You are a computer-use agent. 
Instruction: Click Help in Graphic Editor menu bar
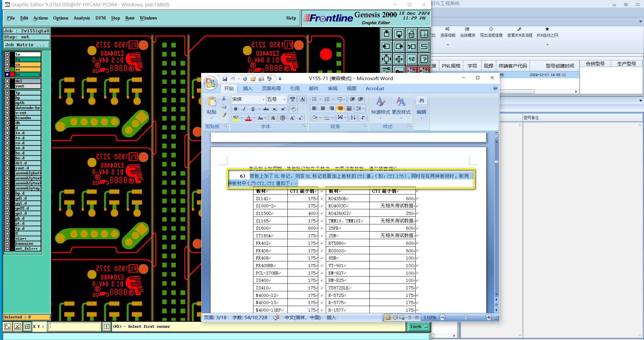pos(291,18)
